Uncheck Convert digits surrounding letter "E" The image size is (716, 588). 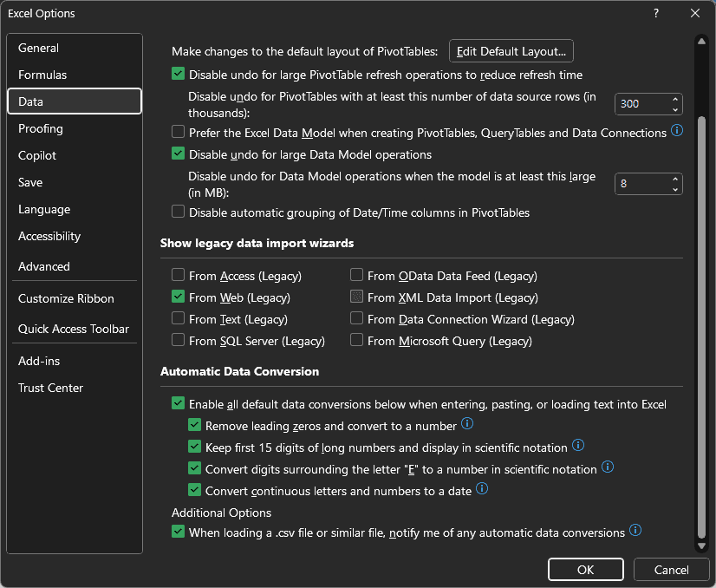tap(194, 468)
